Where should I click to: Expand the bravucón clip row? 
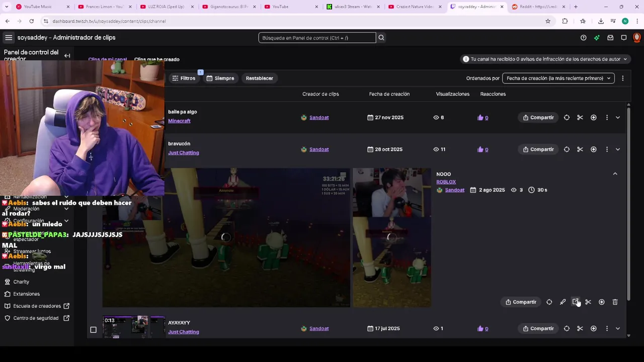point(618,149)
